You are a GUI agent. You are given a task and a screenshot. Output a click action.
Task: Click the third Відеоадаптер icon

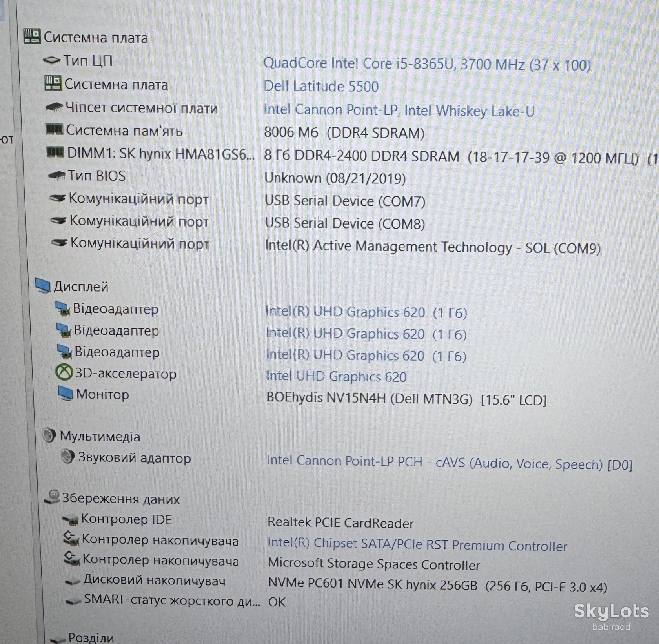tap(65, 352)
